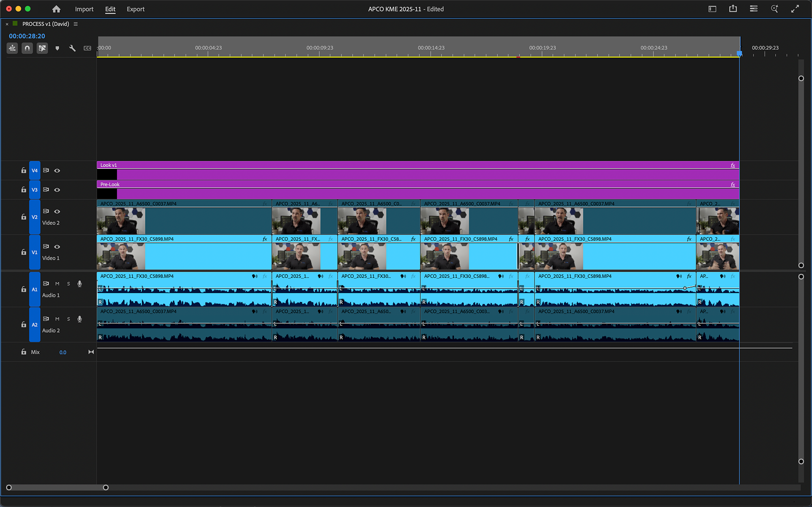Click the V3 track target button
Image resolution: width=812 pixels, height=507 pixels.
point(35,190)
